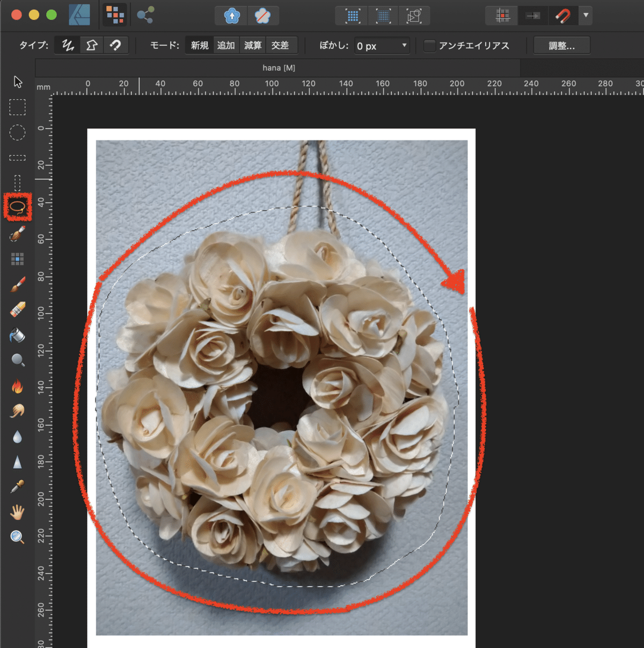Select the Burn tool flame icon
The image size is (644, 648).
[x=17, y=386]
